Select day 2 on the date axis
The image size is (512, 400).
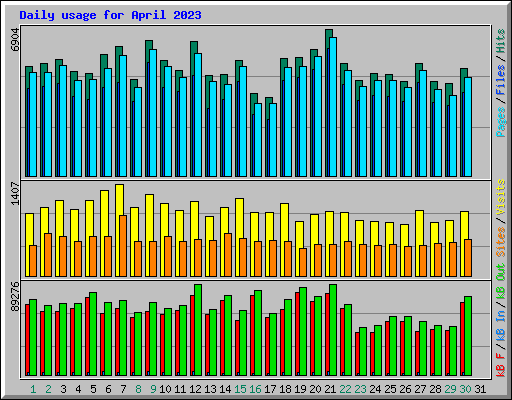(x=48, y=389)
